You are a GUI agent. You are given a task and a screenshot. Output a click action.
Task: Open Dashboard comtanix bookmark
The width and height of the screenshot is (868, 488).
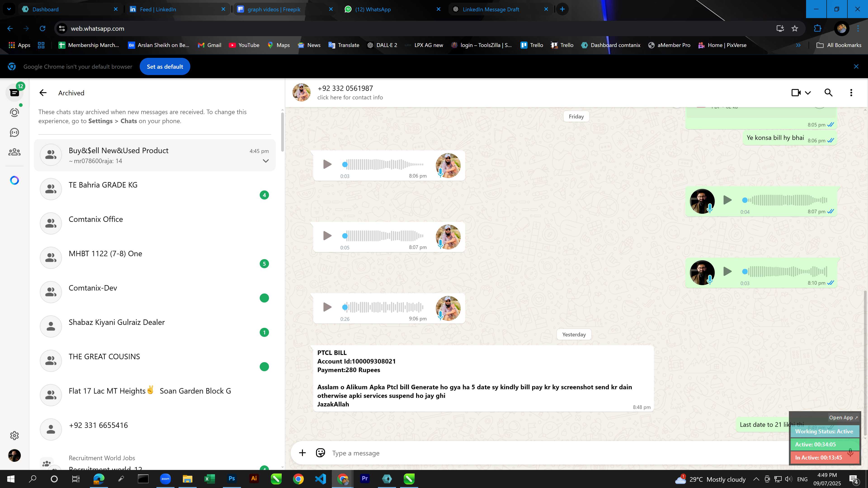point(611,45)
